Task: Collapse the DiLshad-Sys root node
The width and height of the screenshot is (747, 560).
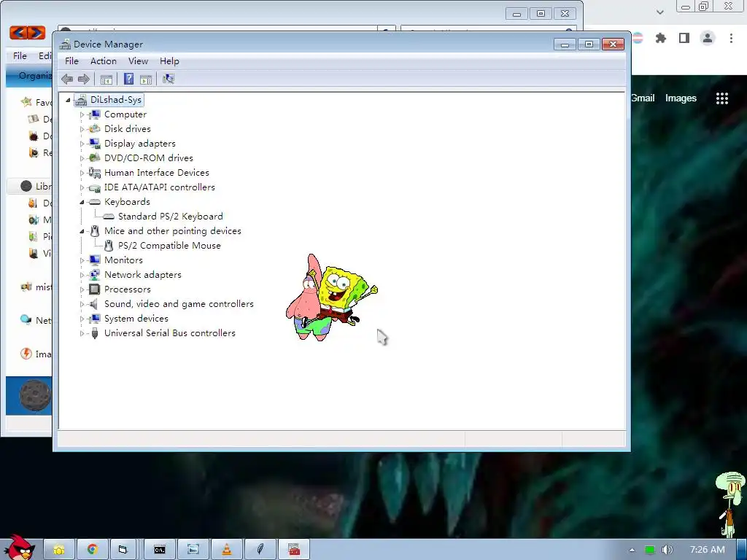Action: [68, 100]
